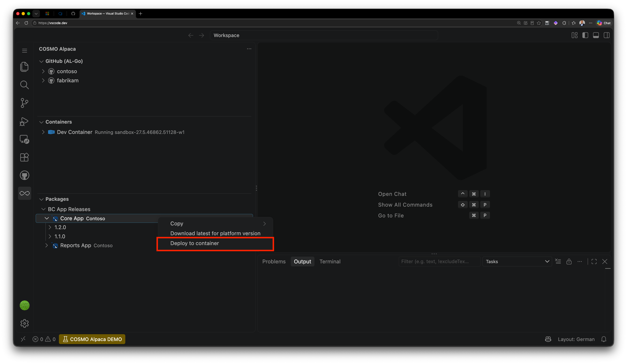
Task: Open the application hamburger menu
Action: (24, 51)
